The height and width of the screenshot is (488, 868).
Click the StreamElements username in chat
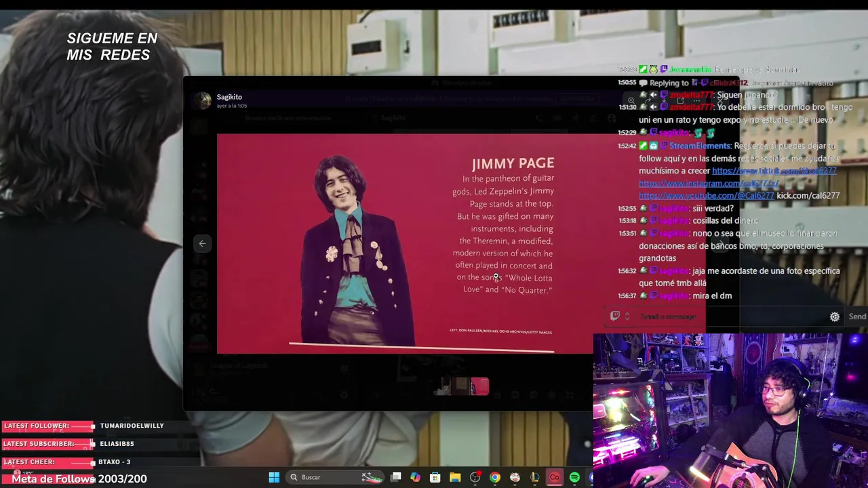(700, 146)
